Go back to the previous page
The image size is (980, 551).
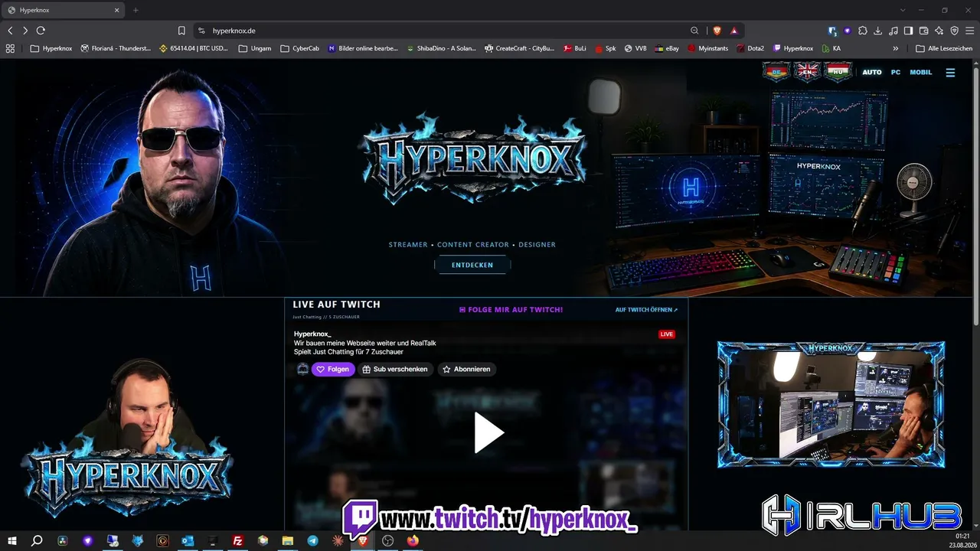(10, 31)
